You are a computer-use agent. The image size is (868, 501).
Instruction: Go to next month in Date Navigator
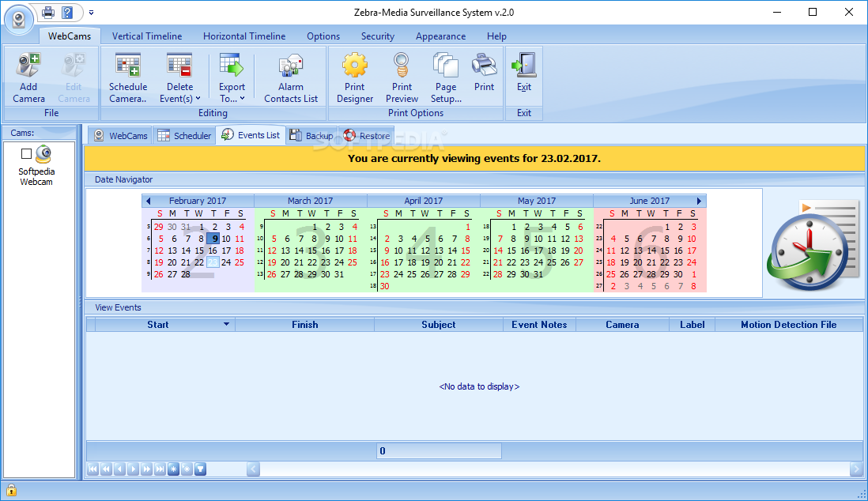pyautogui.click(x=699, y=201)
